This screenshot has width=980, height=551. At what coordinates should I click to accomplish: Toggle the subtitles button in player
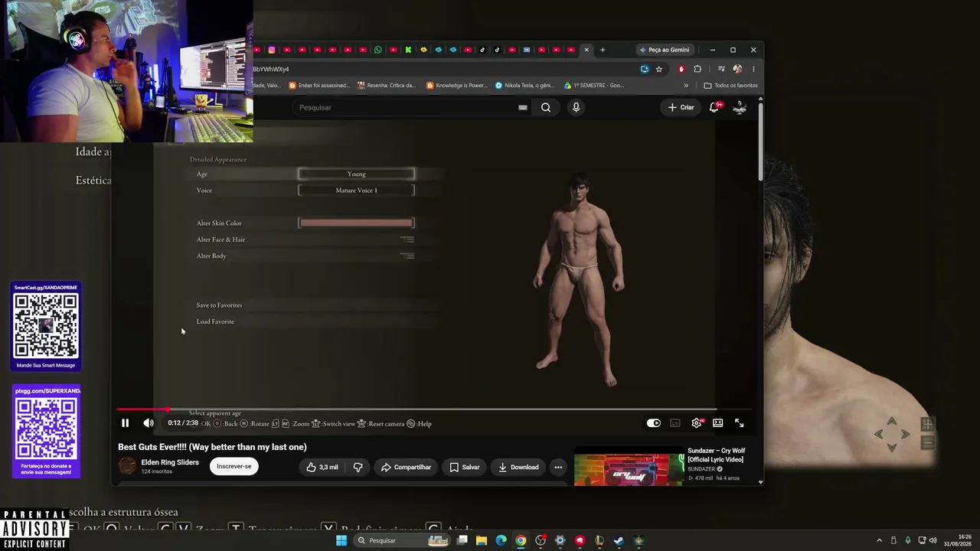click(675, 423)
